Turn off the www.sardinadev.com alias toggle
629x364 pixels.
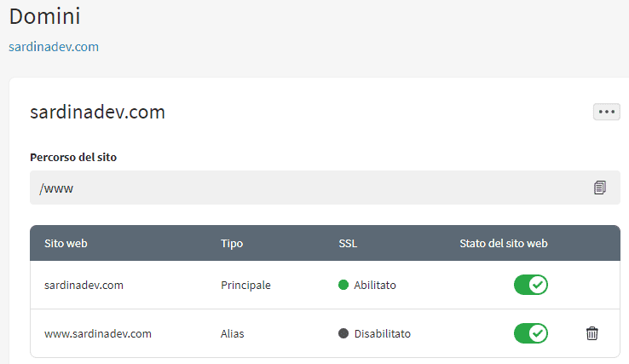tap(530, 333)
